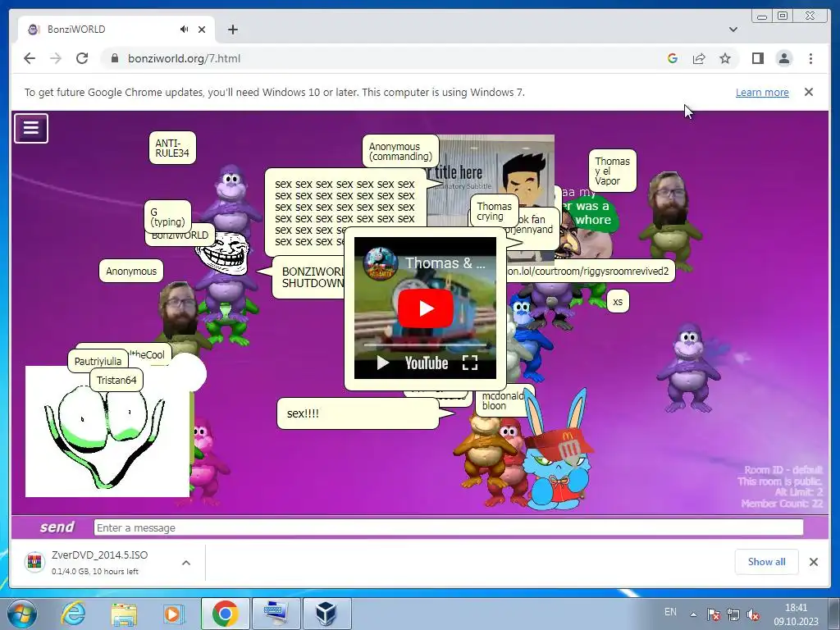Open the Learn more link
The image size is (840, 630).
click(x=762, y=92)
